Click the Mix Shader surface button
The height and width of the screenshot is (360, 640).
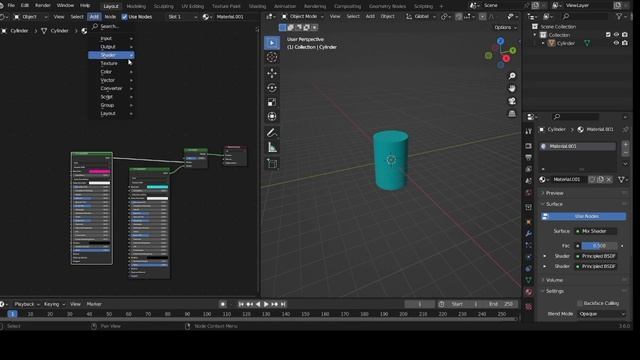[595, 231]
